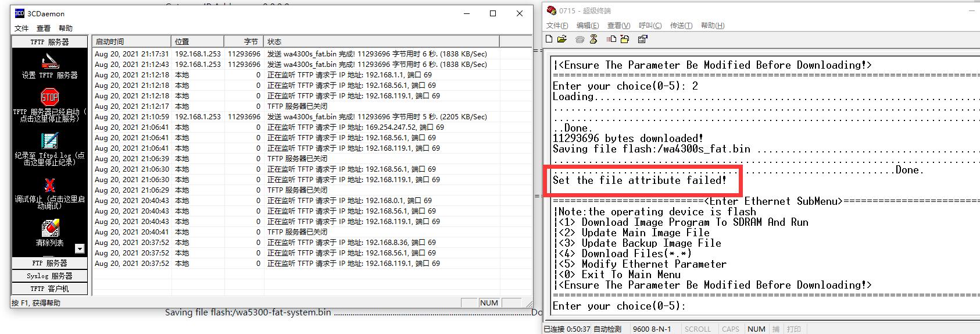Select the log row at 21:17:31
This screenshot has height=334, width=980.
pyautogui.click(x=312, y=54)
